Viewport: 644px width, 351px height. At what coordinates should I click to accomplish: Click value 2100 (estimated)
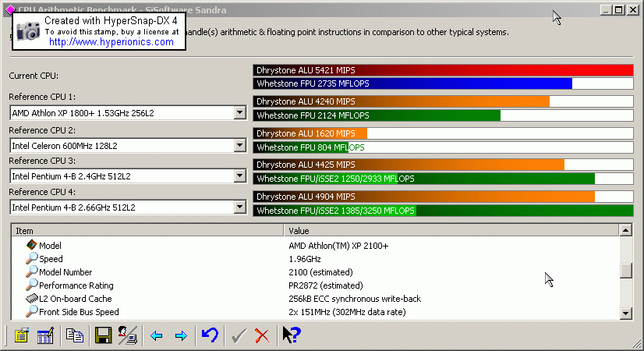tap(320, 272)
